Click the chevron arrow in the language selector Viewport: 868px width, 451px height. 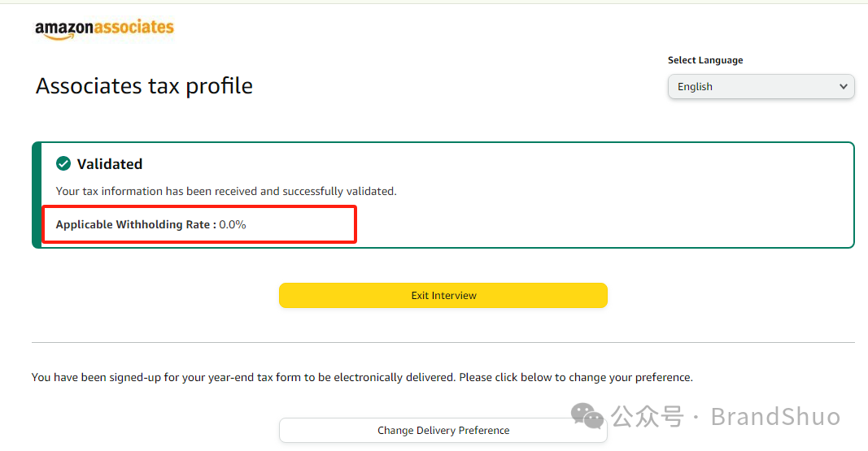(x=843, y=87)
